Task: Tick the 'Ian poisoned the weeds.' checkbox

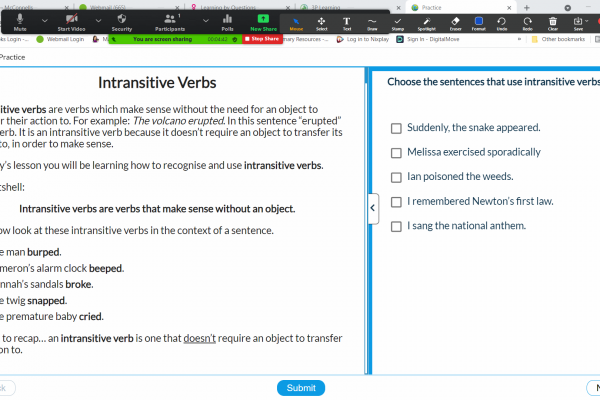Action: [396, 177]
